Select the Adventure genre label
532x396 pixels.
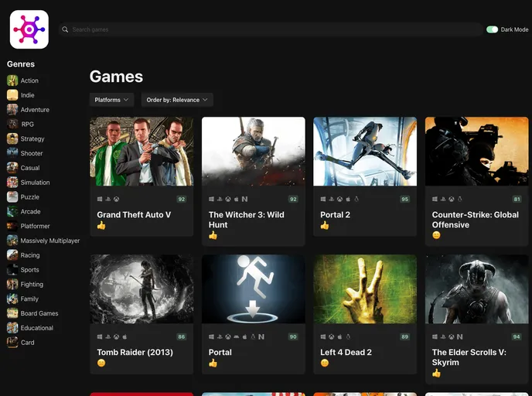click(x=35, y=110)
